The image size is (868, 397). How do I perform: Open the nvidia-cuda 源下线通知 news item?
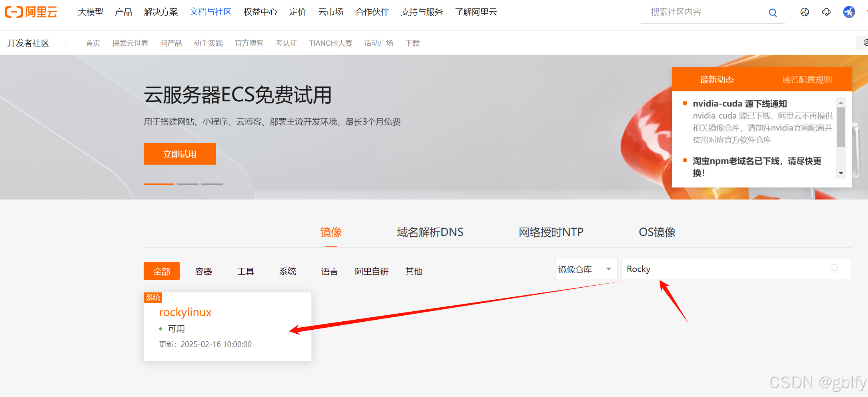[x=740, y=103]
